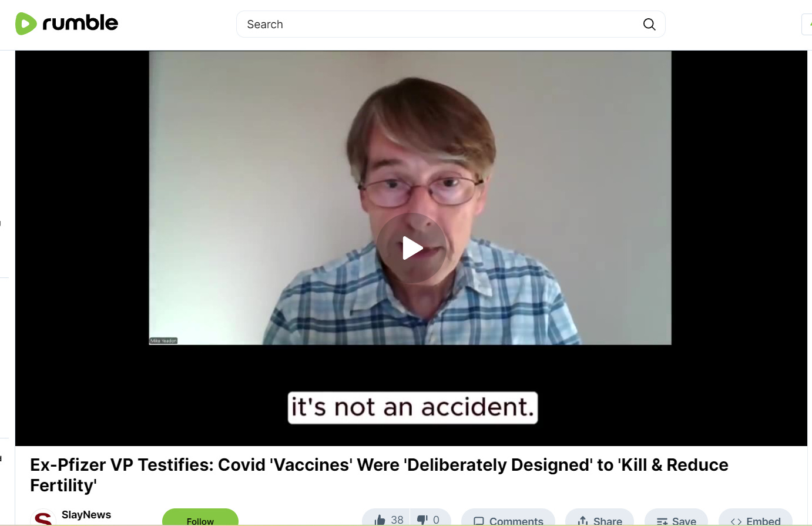Open the SlayNews channel avatar
Viewport: 812px width, 526px height.
[43, 518]
